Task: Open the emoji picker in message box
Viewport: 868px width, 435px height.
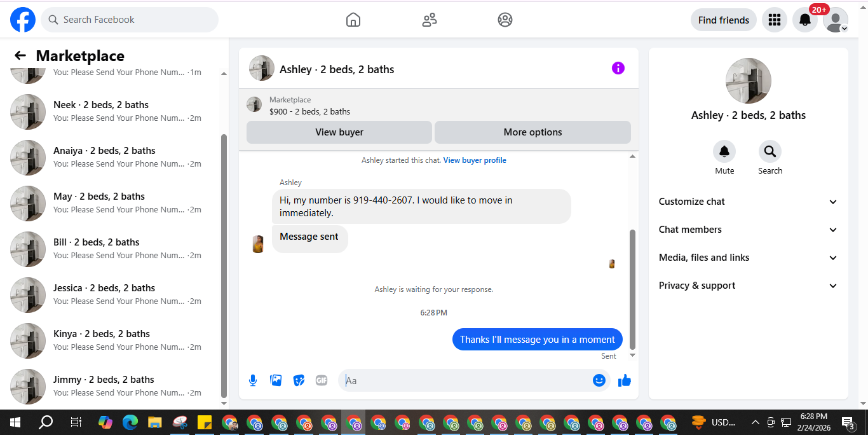Action: click(x=599, y=380)
